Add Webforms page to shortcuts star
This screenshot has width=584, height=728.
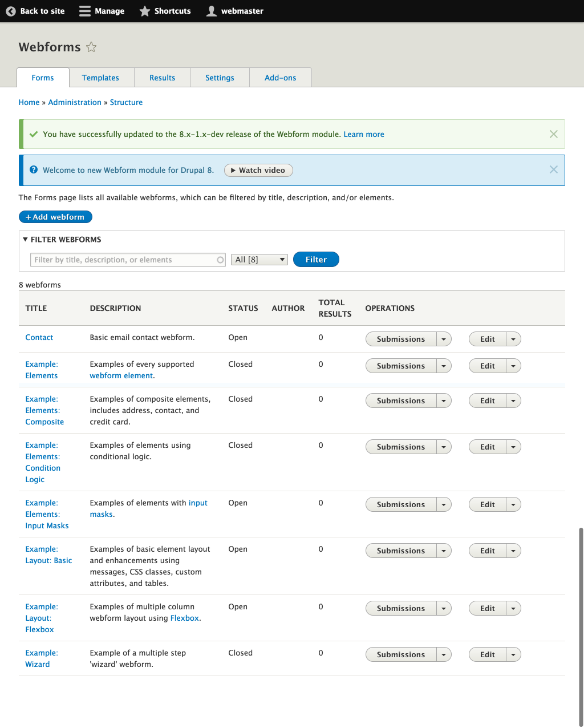(91, 47)
